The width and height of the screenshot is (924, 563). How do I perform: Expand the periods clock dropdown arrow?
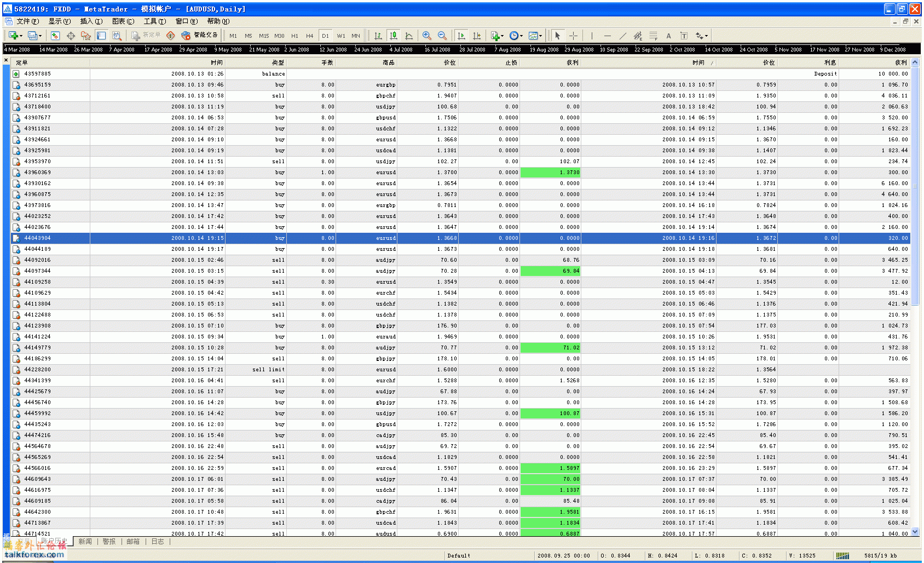tap(521, 36)
